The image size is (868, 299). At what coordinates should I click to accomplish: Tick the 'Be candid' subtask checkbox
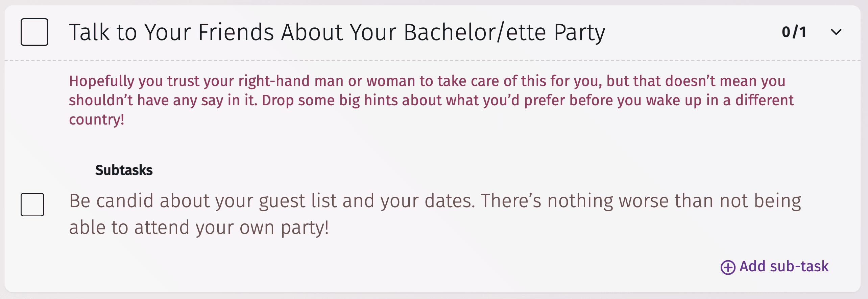[x=32, y=205]
